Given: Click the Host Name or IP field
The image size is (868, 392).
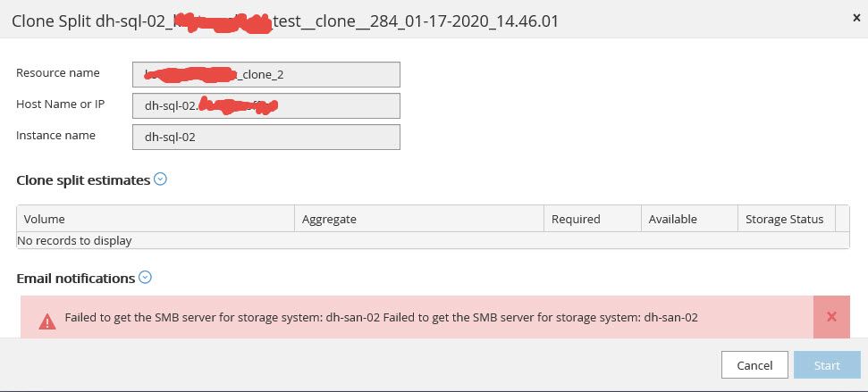Looking at the screenshot, I should [265, 105].
